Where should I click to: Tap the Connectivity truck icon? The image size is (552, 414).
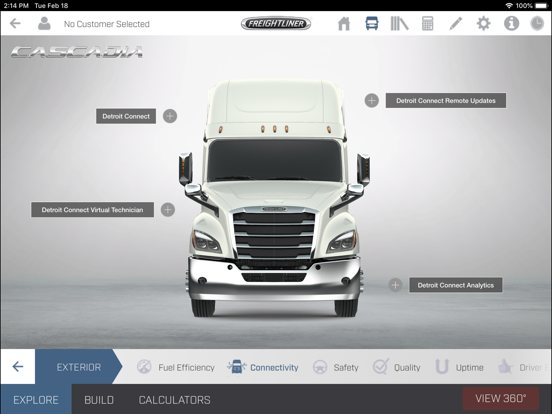pyautogui.click(x=237, y=367)
